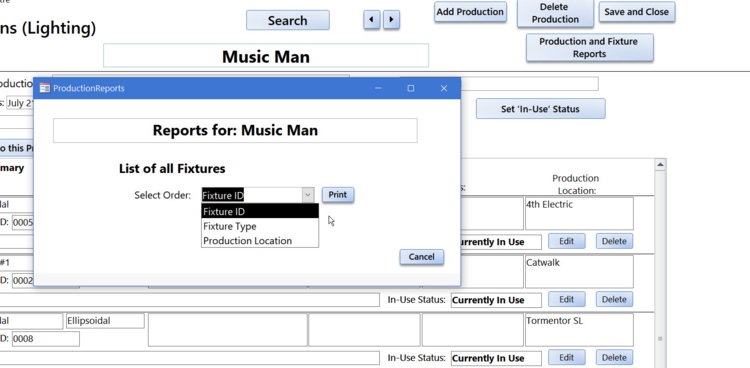Choose Production Location from order list
750x368 pixels.
pyautogui.click(x=260, y=240)
